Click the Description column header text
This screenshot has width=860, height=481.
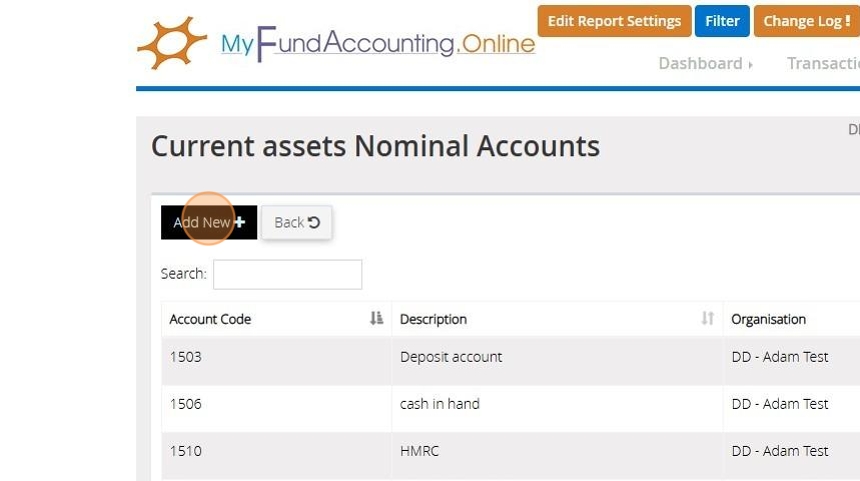(x=433, y=319)
